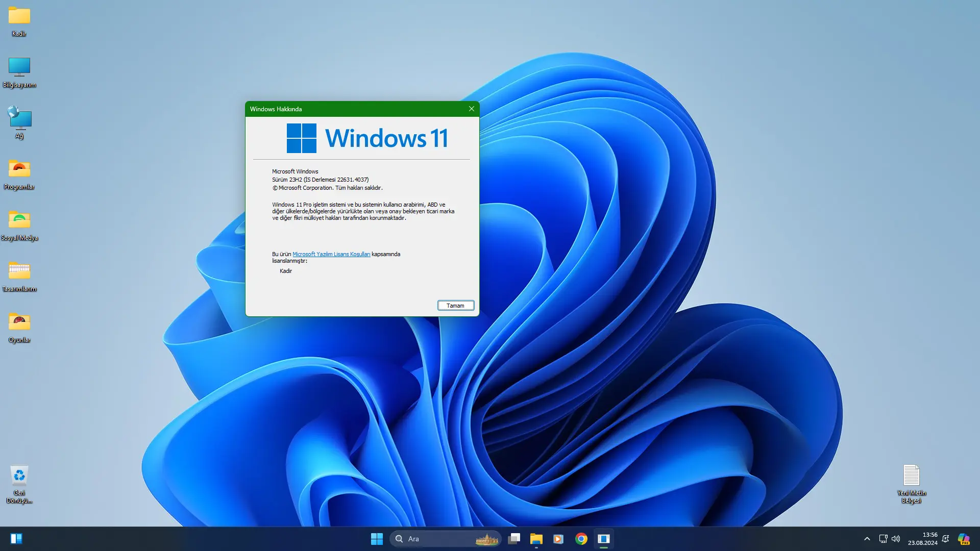The image size is (980, 551).
Task: Open Task View from the taskbar
Action: (514, 539)
